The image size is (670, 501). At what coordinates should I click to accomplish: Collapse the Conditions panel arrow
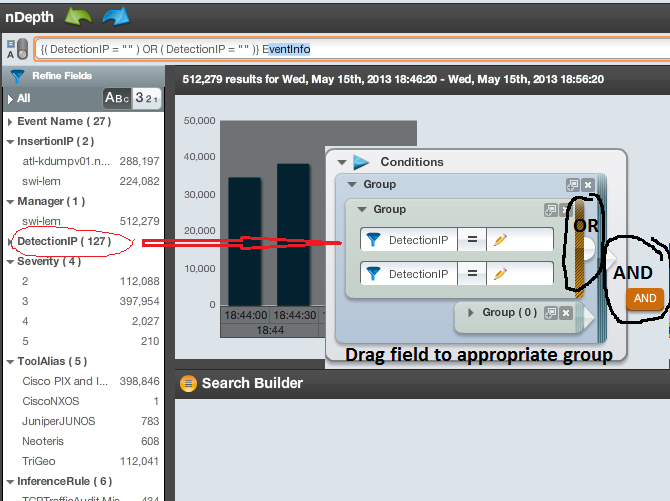(342, 162)
